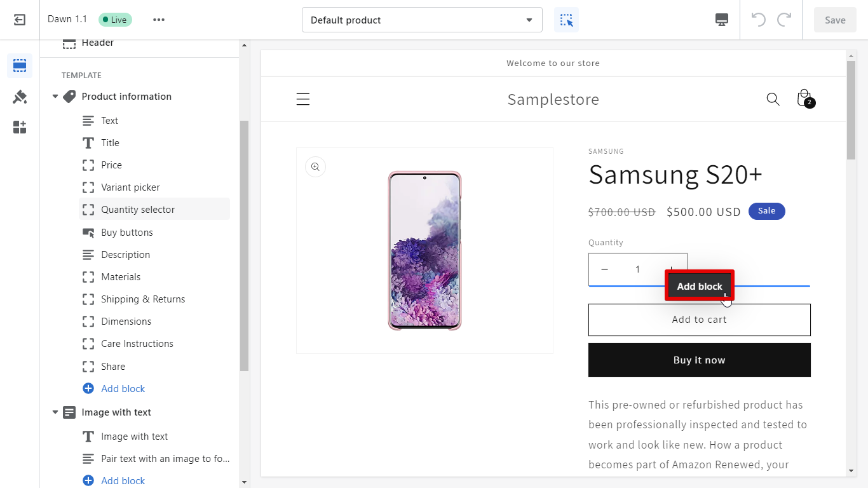Collapse the Product information section
Screen dimensions: 868x488
tap(55, 97)
